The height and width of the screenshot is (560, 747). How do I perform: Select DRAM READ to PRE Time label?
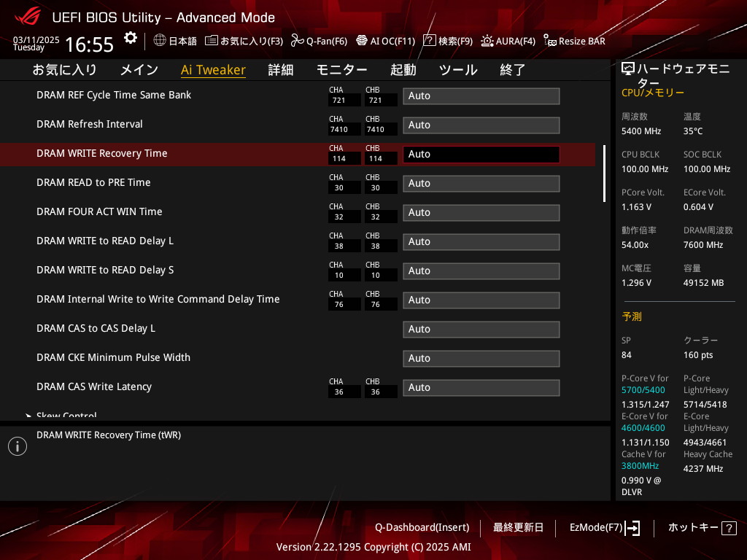pyautogui.click(x=93, y=182)
